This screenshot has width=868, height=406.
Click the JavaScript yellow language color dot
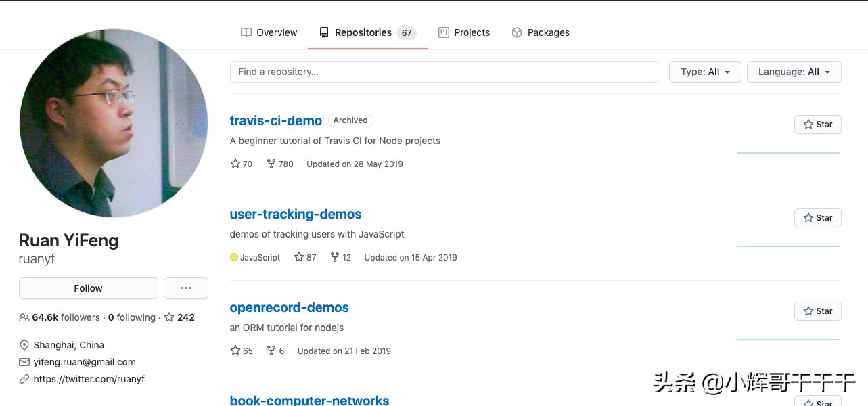[234, 257]
